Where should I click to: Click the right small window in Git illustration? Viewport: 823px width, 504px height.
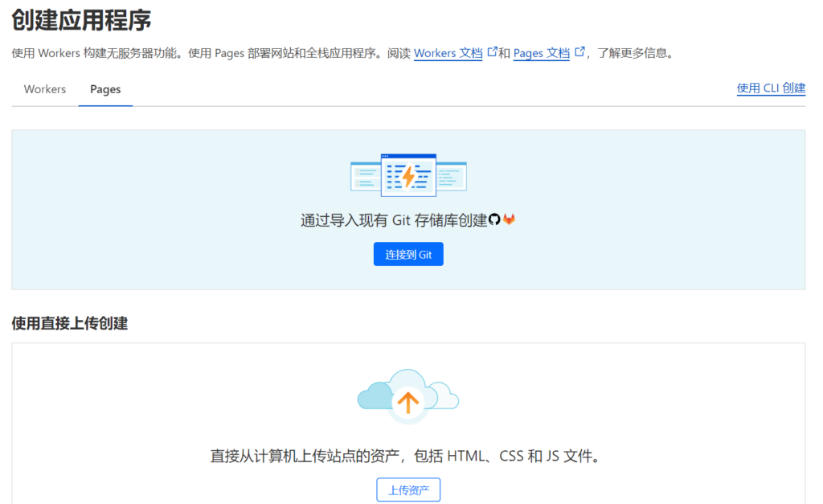pyautogui.click(x=452, y=176)
